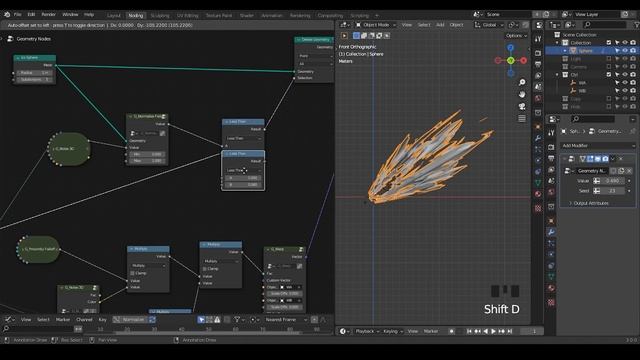Open the timeline Keying dropdown
Viewport: 640px width, 360px height.
(392, 331)
